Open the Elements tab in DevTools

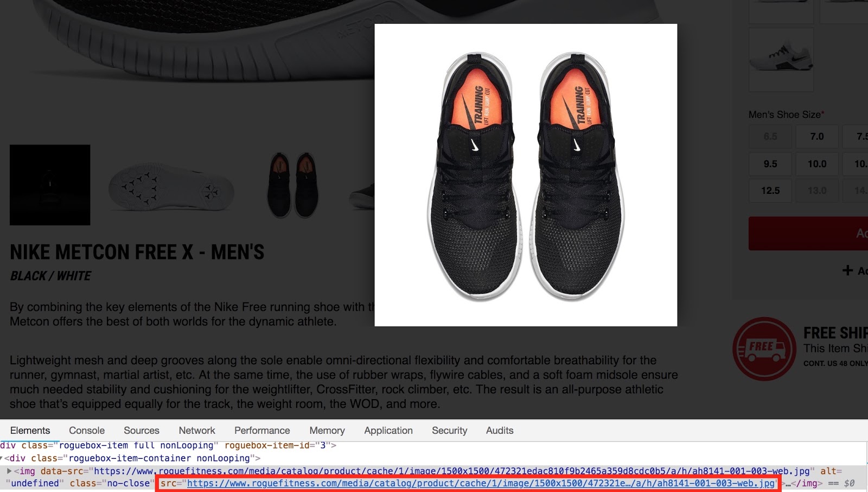(30, 431)
